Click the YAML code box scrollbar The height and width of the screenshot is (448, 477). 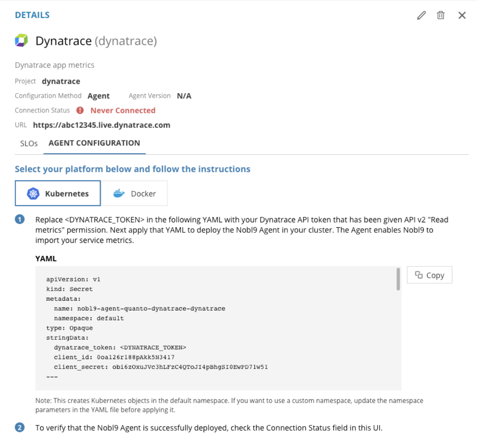[x=398, y=279]
